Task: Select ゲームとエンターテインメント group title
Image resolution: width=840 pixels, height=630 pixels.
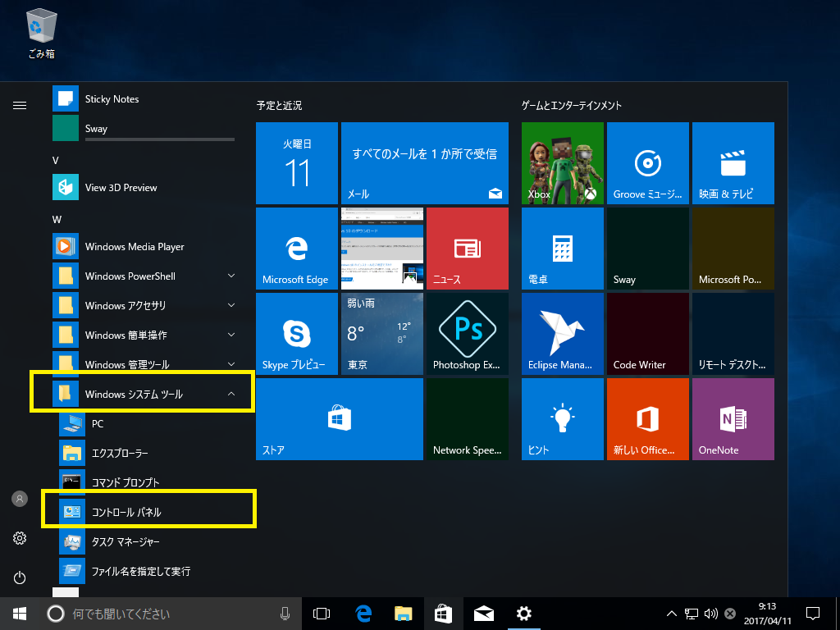Action: click(572, 106)
